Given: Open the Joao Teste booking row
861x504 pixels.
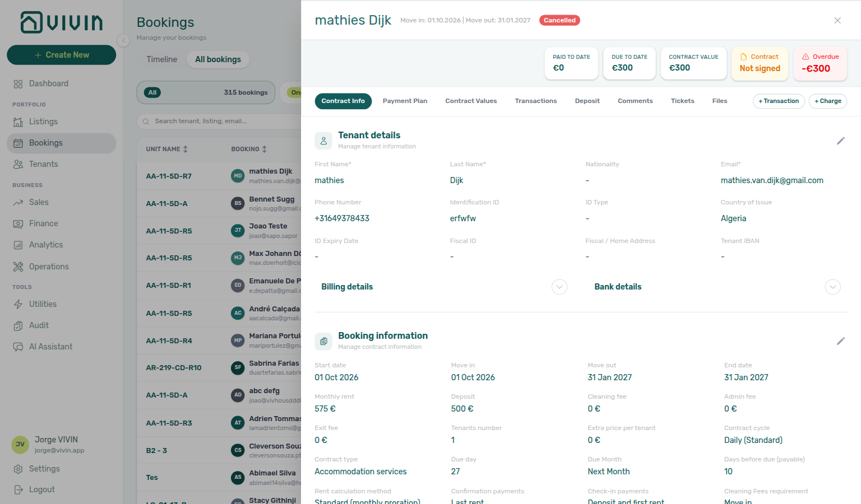Looking at the screenshot, I should click(x=219, y=231).
